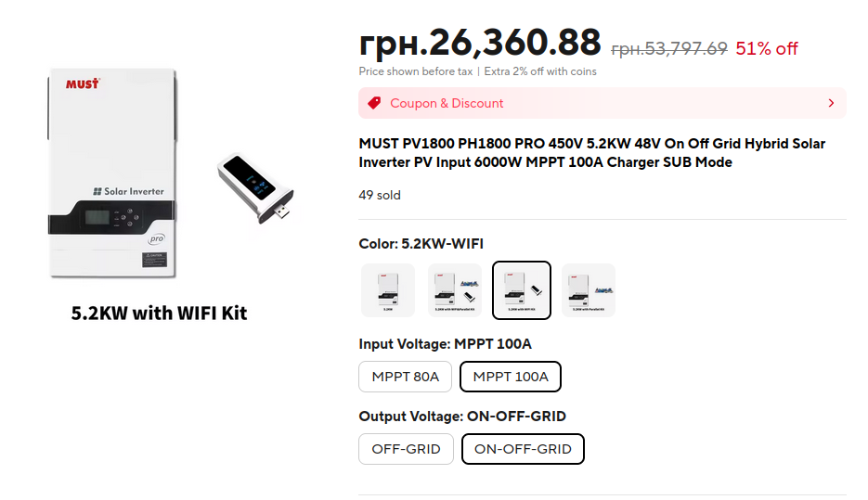The width and height of the screenshot is (868, 500).
Task: Click the MUST PV1800 product title
Action: [x=591, y=153]
